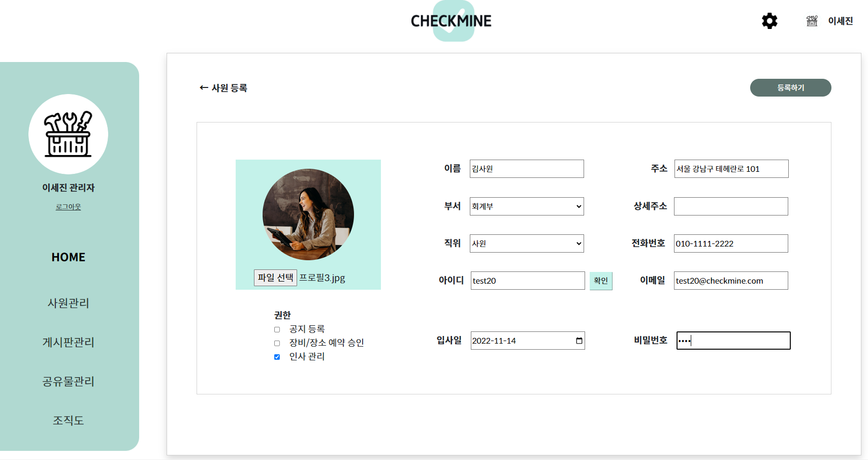Open settings via the gear icon

click(x=769, y=21)
